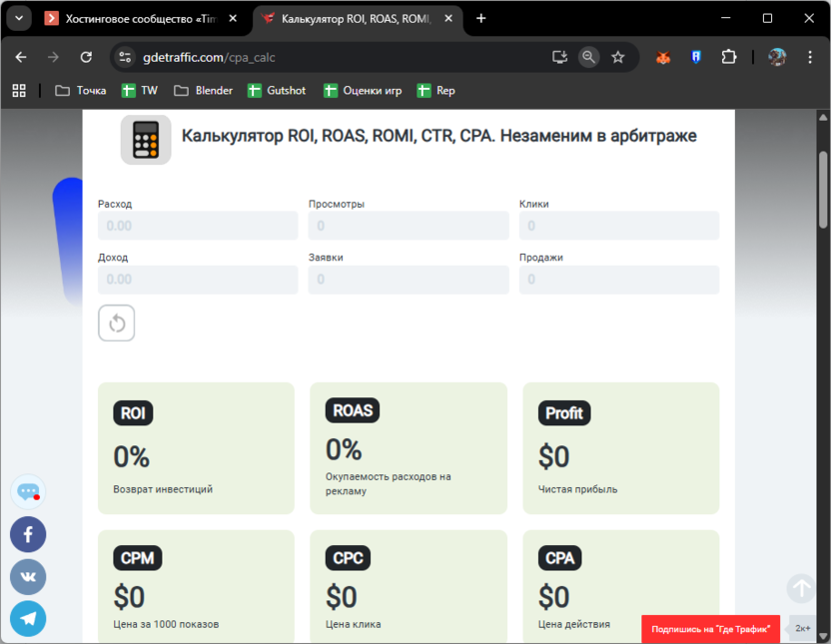Click the VK social icon

pos(28,576)
